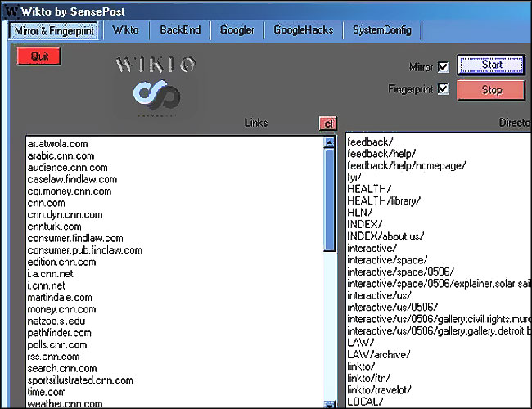Viewport: 532px width, 409px height.
Task: Select HLN/ directory entry
Action: (359, 213)
